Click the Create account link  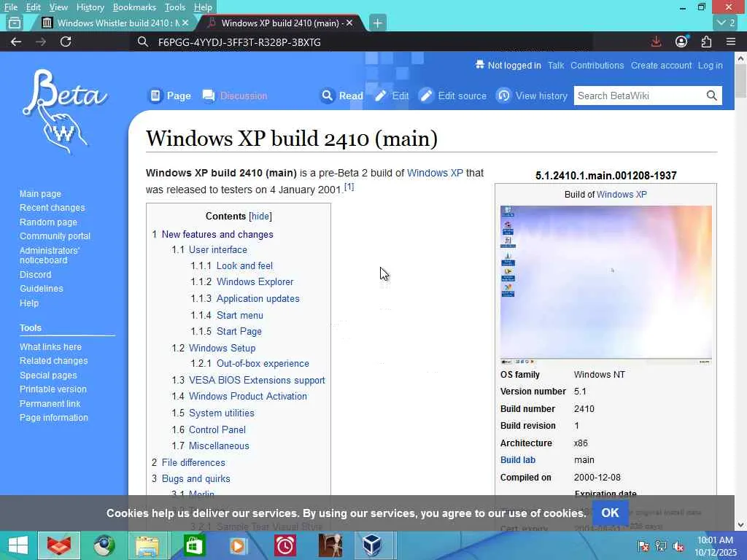[661, 65]
